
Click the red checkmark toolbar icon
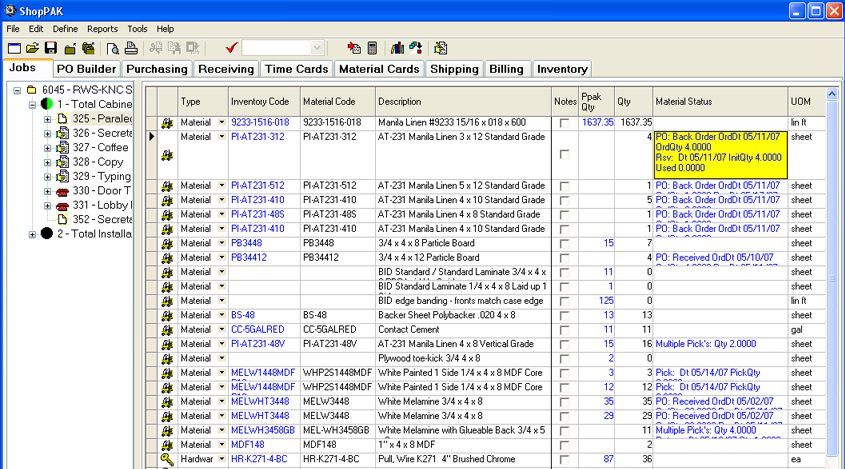click(x=232, y=48)
